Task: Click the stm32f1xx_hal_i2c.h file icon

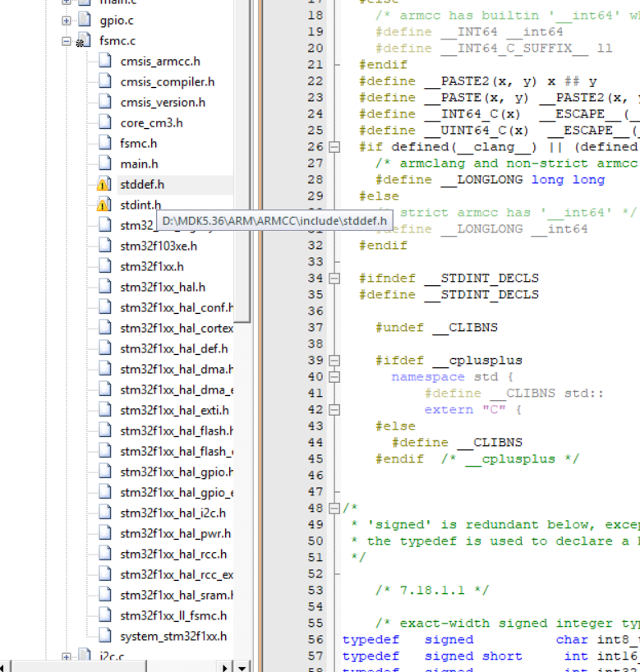Action: tap(105, 513)
